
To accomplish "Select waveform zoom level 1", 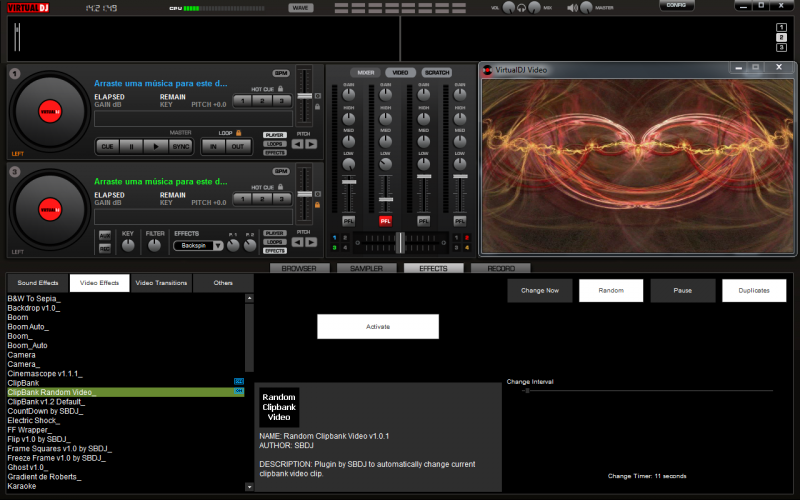I will click(x=781, y=28).
